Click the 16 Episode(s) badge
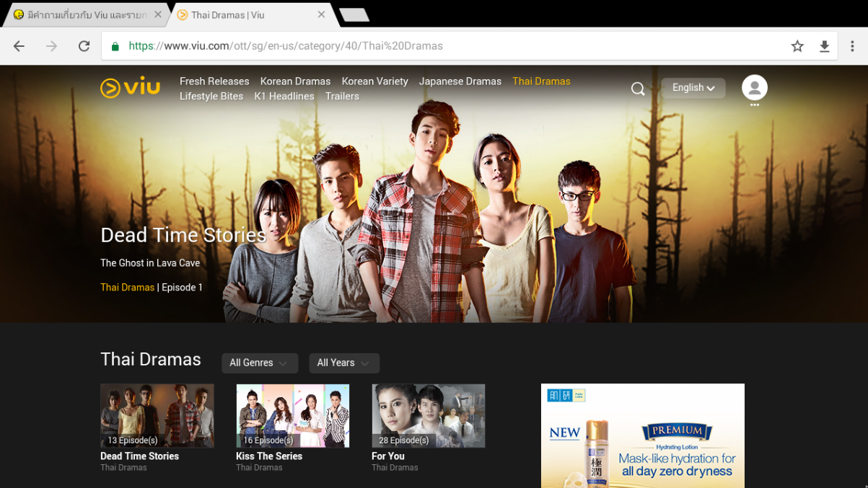Viewport: 868px width, 488px height. click(268, 440)
